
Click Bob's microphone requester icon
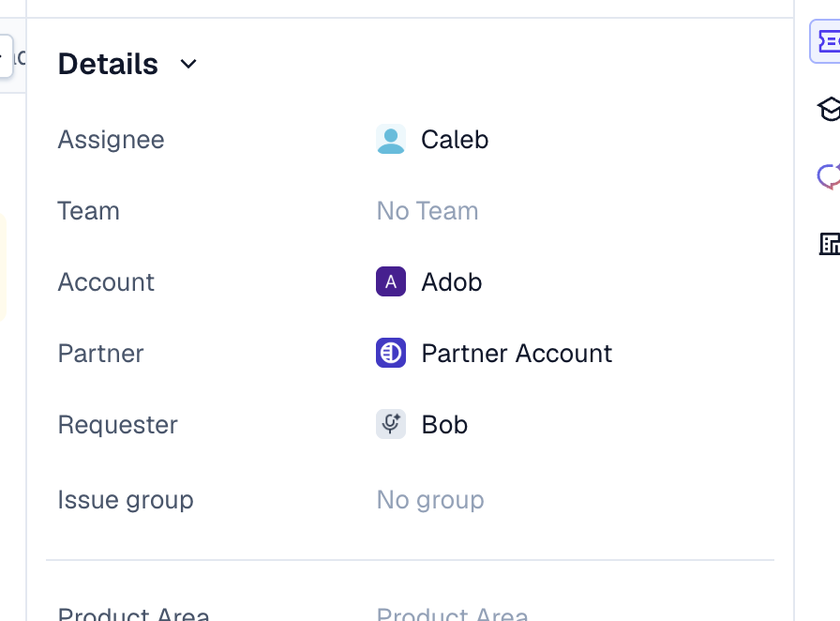point(390,424)
